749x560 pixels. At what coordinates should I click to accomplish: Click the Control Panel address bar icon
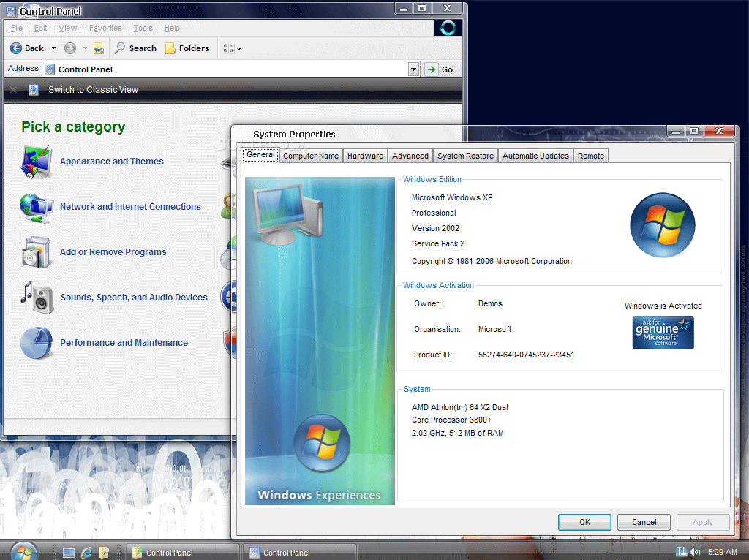(50, 69)
